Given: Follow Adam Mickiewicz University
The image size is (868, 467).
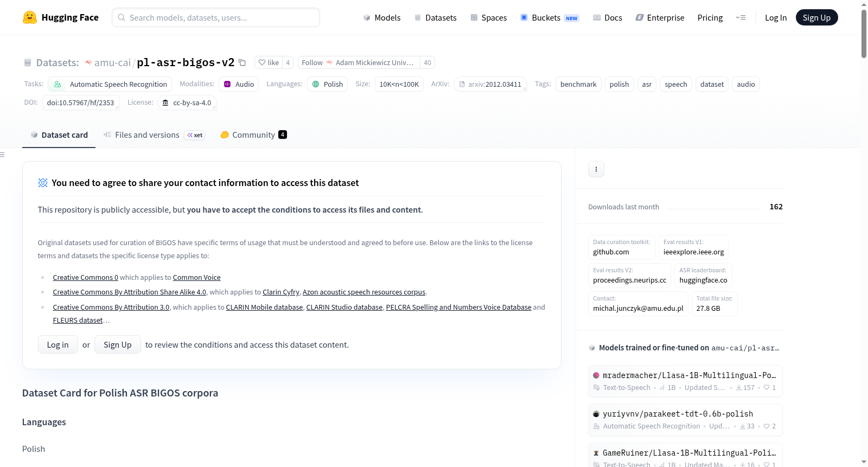Looking at the screenshot, I should click(359, 62).
